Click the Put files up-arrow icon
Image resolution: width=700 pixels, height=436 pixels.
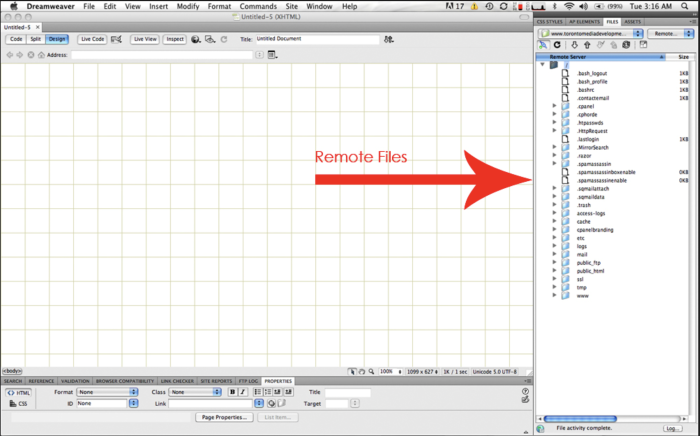tap(587, 45)
